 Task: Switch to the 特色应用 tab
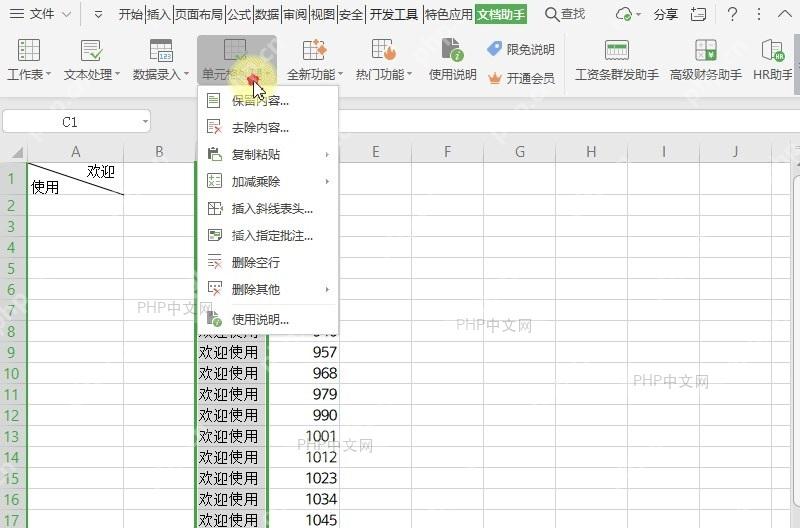pyautogui.click(x=448, y=14)
